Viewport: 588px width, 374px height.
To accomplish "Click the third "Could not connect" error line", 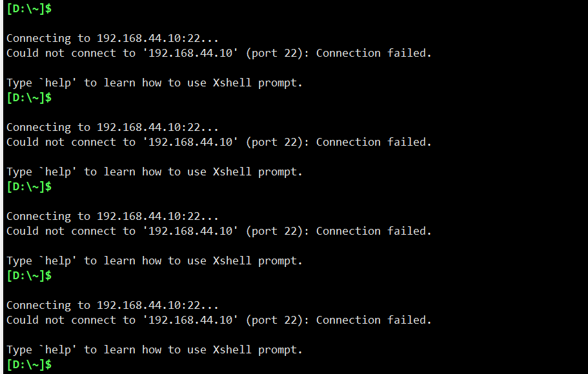I will (x=219, y=231).
